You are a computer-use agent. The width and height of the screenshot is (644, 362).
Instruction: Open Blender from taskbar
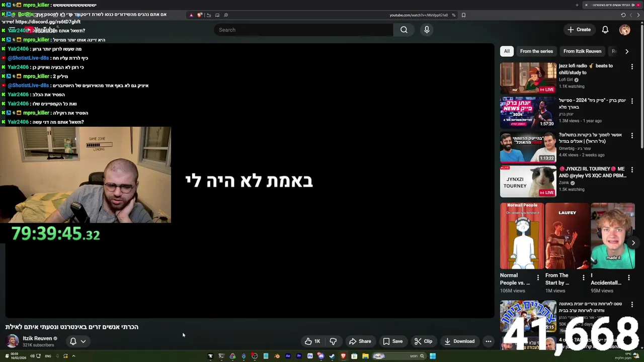(x=277, y=356)
